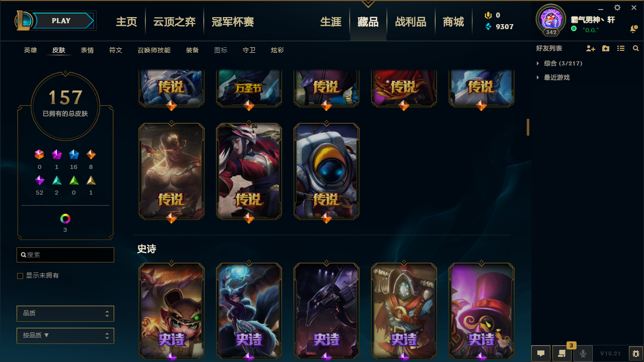Click the add friend icon
The image size is (644, 362).
tap(591, 48)
